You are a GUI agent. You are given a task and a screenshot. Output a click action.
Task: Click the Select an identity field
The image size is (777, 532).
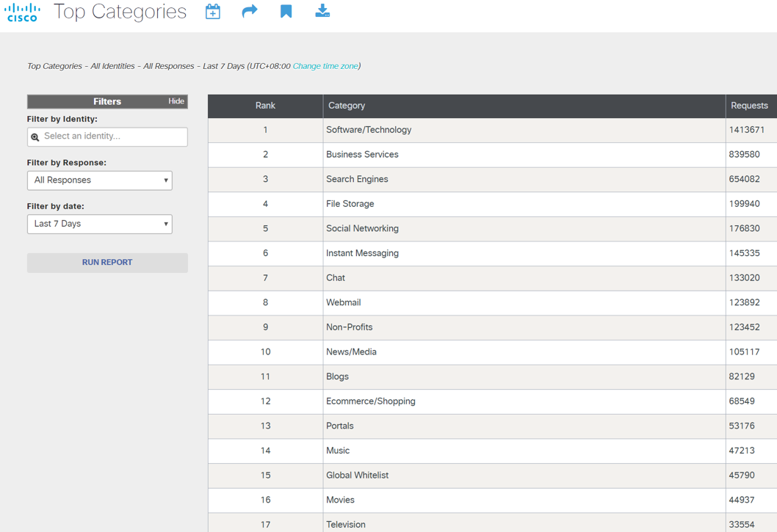112,136
